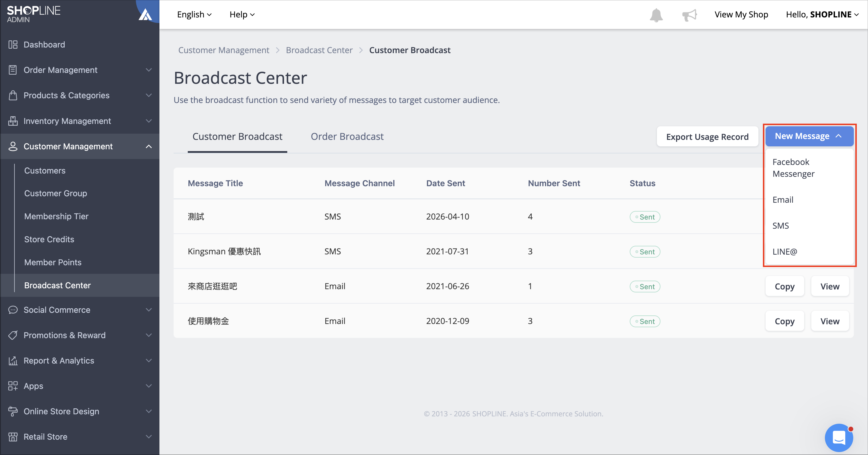The height and width of the screenshot is (455, 868).
Task: Click the Retail Store storefront icon
Action: [13, 437]
